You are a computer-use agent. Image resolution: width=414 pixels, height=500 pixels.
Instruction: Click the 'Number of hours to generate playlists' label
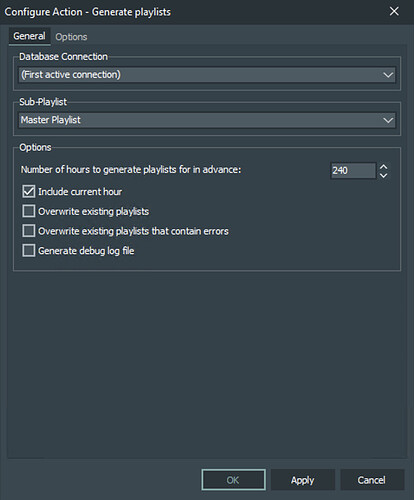131,170
